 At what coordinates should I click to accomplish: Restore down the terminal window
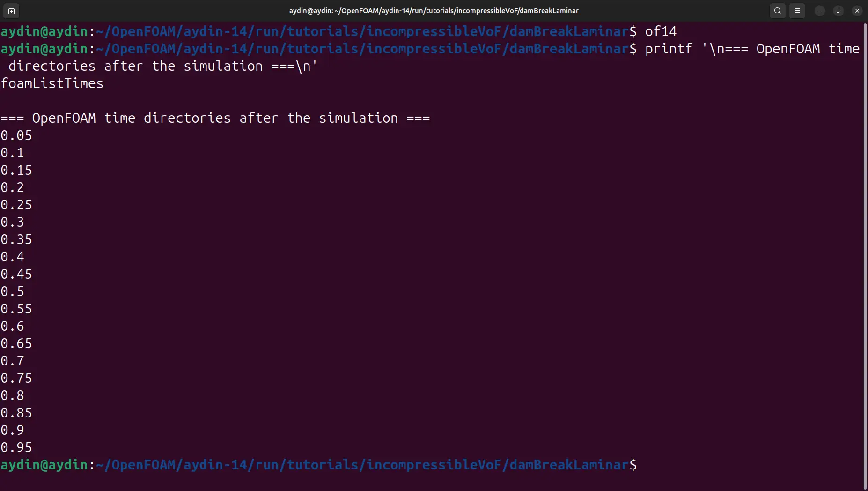tap(839, 11)
